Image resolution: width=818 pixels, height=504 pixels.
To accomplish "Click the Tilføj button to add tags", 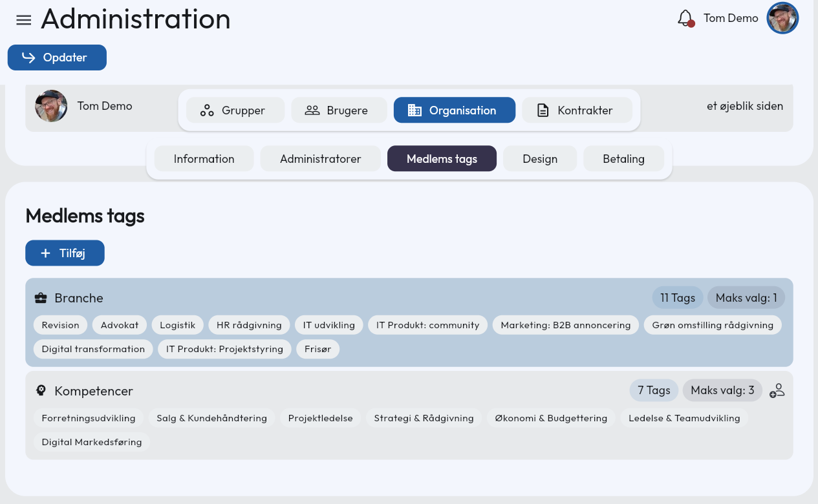I will pos(65,253).
